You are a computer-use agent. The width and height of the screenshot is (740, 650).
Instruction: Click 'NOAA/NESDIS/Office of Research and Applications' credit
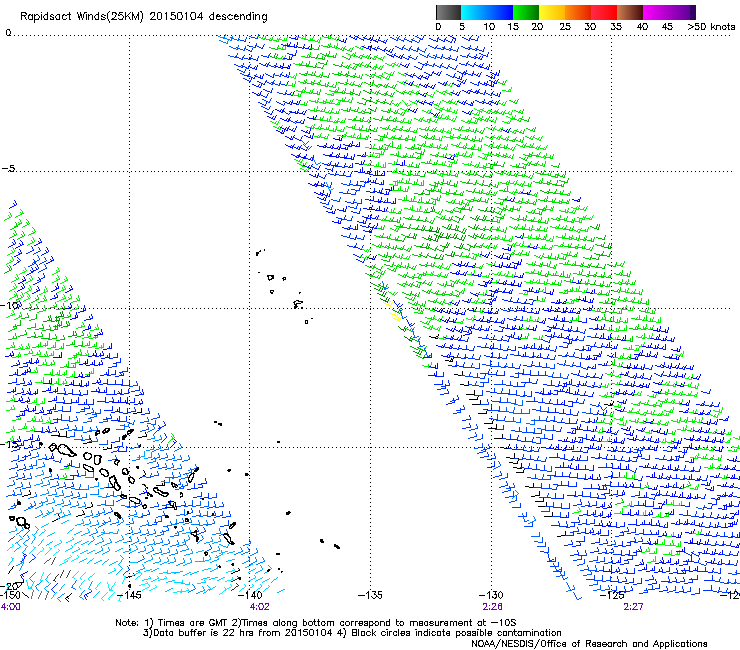point(589,644)
